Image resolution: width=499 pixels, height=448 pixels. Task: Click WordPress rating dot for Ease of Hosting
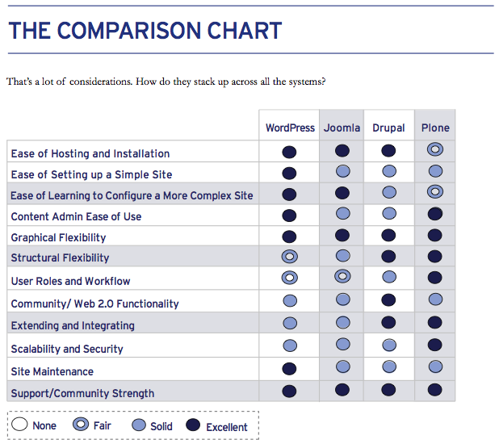290,152
